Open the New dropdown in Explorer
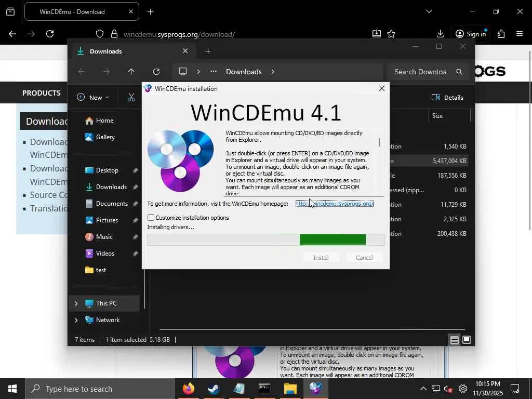Screen dimensions: 532x399 point(93,97)
